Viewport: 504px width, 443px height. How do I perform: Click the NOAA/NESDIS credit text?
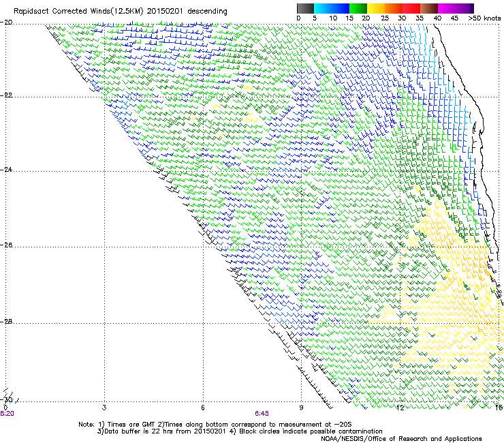point(401,438)
